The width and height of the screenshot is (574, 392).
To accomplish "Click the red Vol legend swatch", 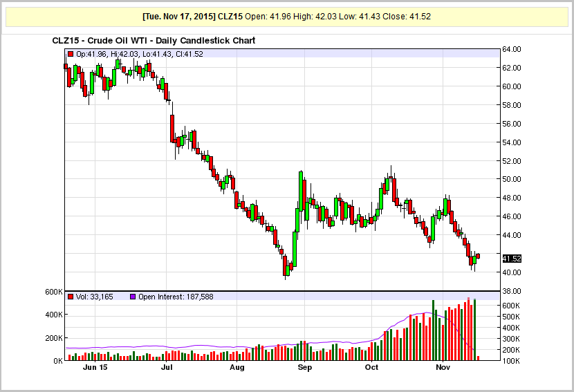I will tap(71, 297).
